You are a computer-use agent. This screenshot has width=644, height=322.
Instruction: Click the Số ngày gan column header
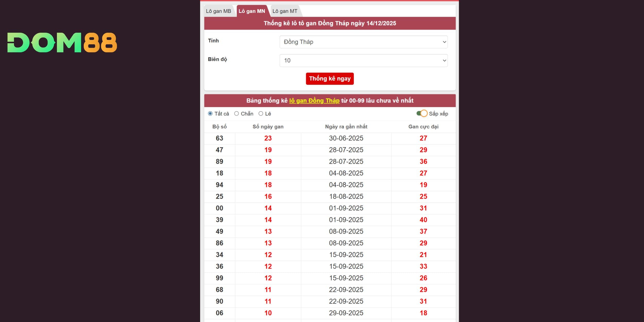pyautogui.click(x=268, y=127)
